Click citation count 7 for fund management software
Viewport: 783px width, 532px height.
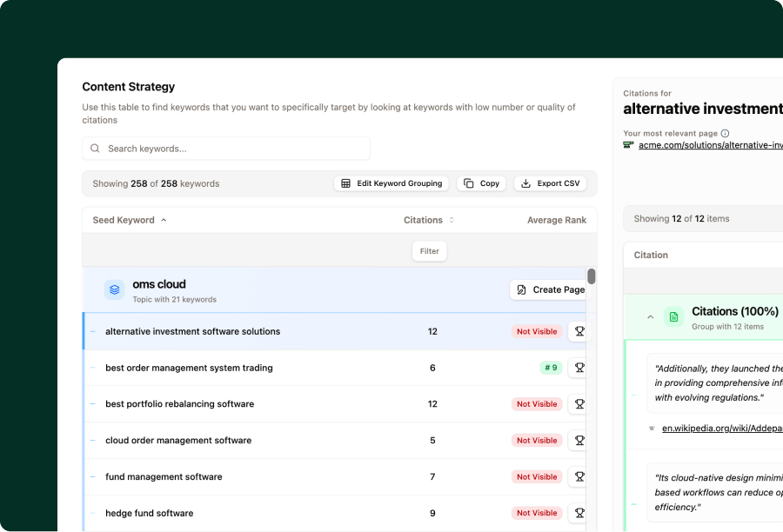432,476
